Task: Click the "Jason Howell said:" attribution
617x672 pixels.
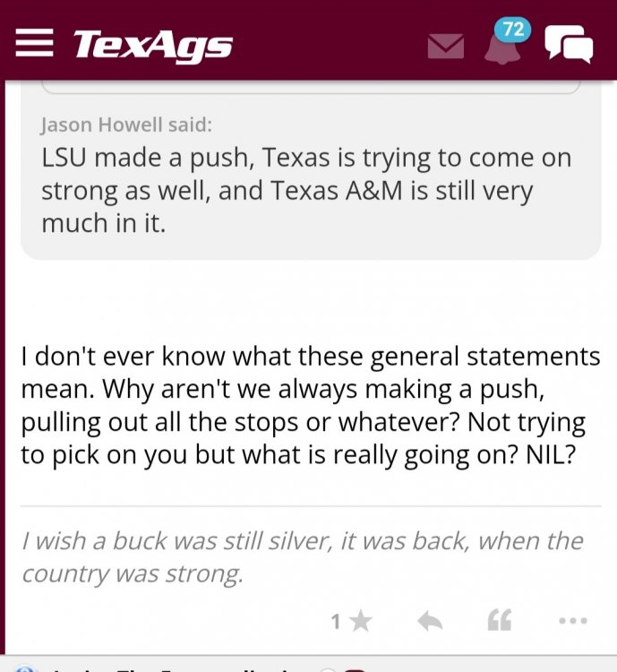Action: [x=126, y=124]
